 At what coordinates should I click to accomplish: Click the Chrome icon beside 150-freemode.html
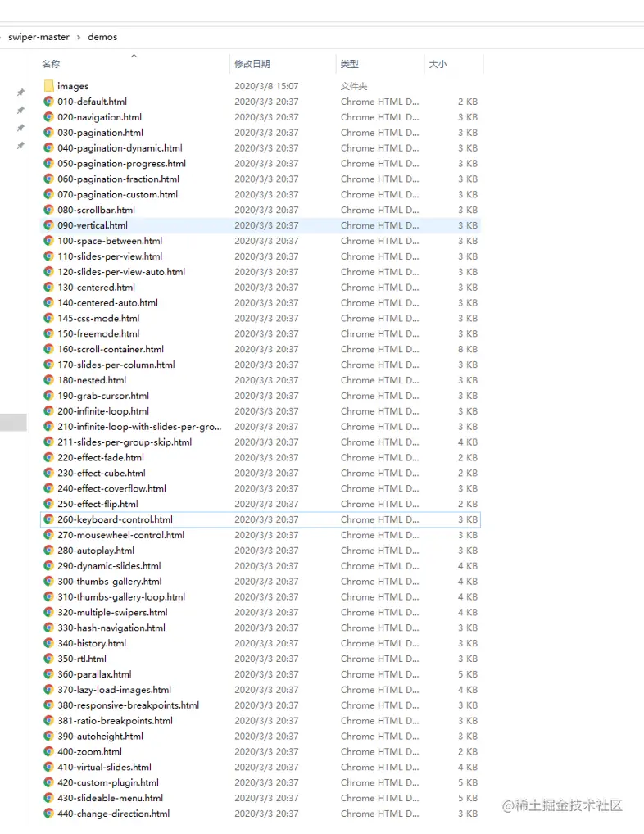48,333
